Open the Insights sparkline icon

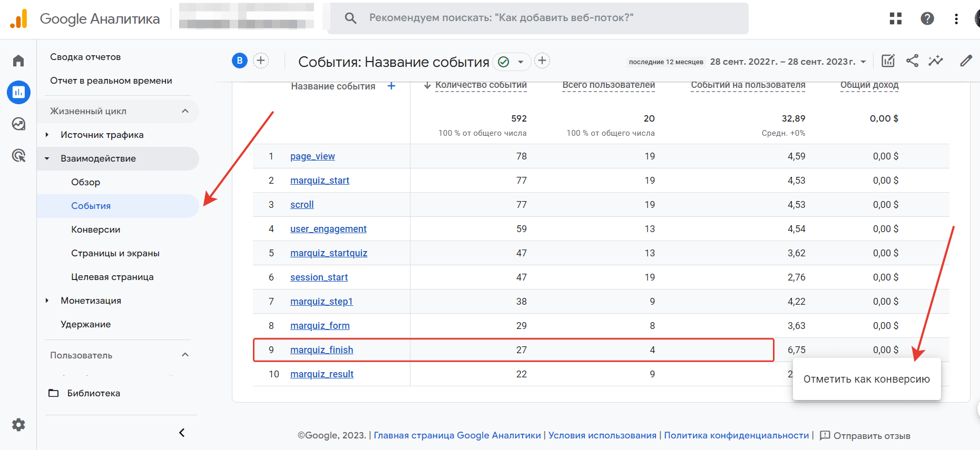tap(936, 61)
